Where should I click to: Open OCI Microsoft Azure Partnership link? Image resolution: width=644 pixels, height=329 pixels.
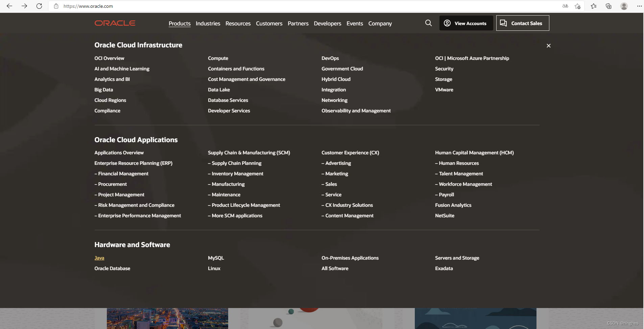472,58
